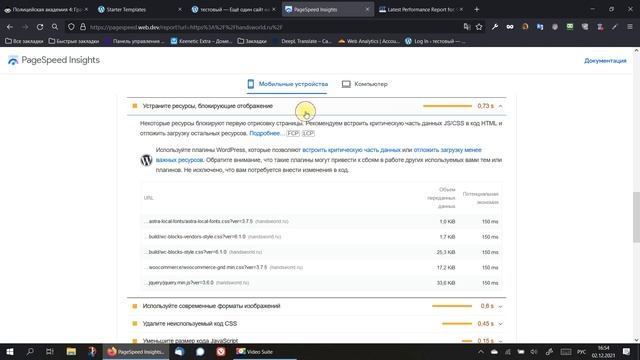
Task: Open the Log In тестовый bookmark
Action: tap(435, 41)
